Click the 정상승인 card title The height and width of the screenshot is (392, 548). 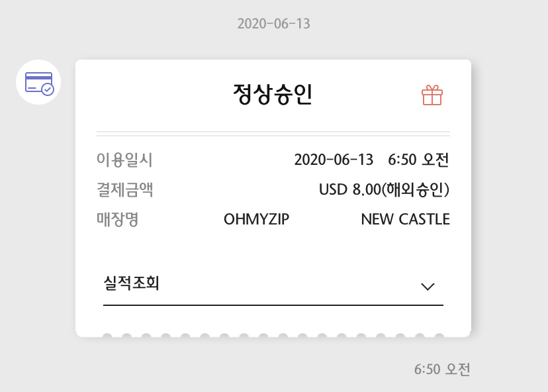point(273,95)
